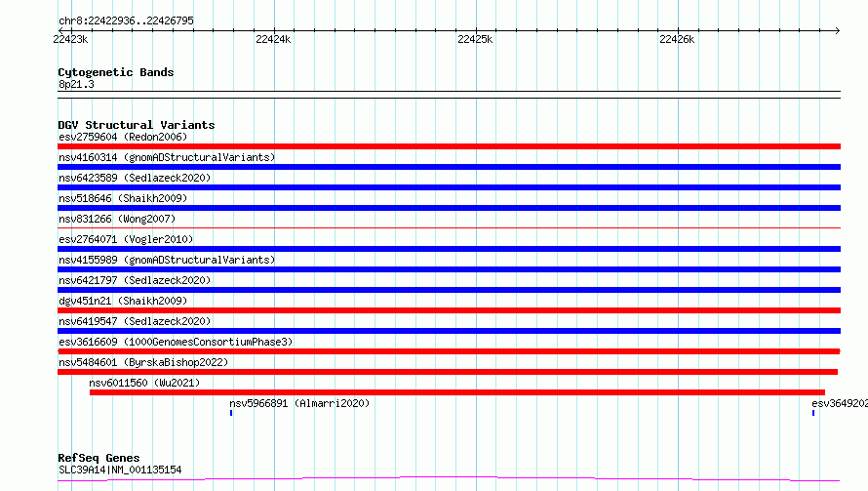This screenshot has width=868, height=491.
Task: Select blue bar beneath nsv518646 label
Action: 449,208
